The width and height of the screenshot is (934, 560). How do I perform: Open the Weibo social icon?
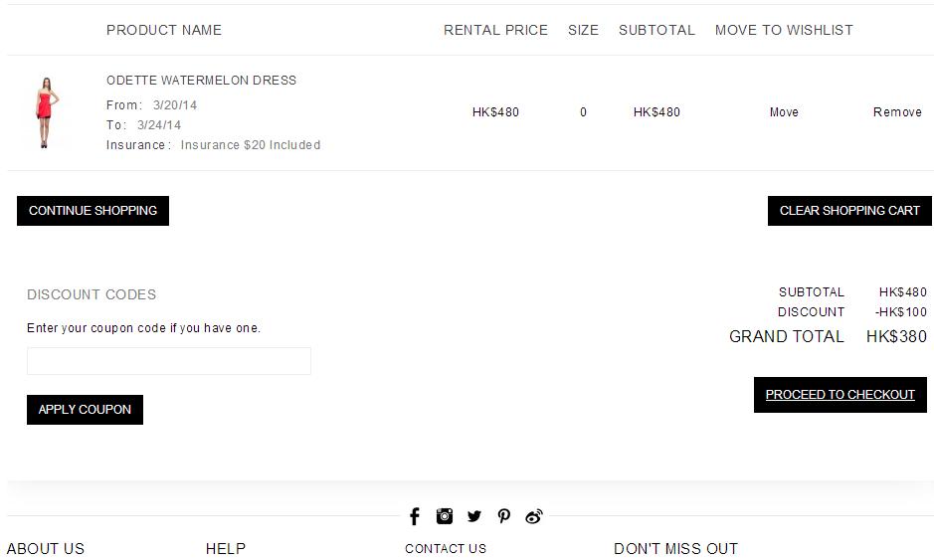pos(534,516)
